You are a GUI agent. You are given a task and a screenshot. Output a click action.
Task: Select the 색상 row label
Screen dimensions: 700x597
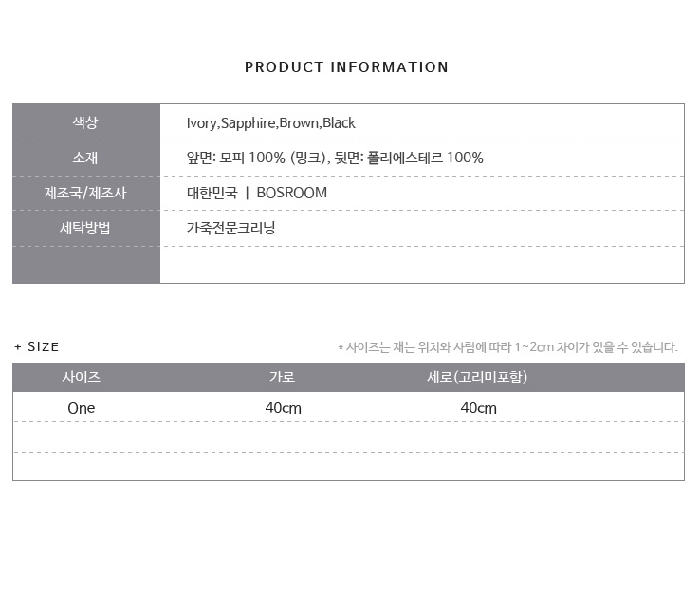coord(85,122)
